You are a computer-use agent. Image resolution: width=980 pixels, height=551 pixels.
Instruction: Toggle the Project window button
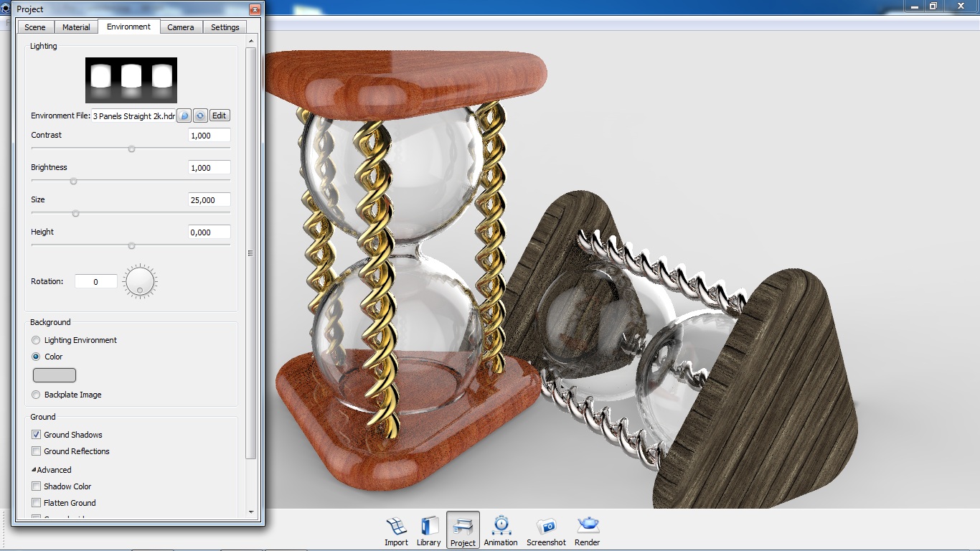(463, 531)
